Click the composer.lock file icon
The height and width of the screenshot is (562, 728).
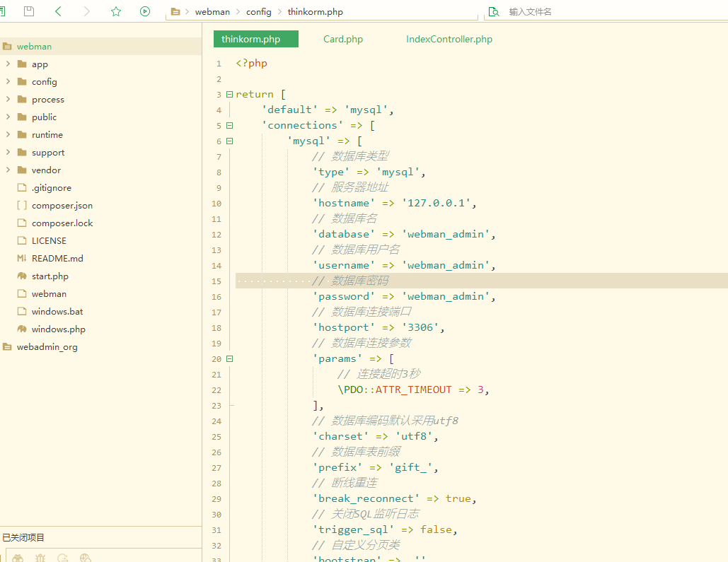tap(22, 223)
